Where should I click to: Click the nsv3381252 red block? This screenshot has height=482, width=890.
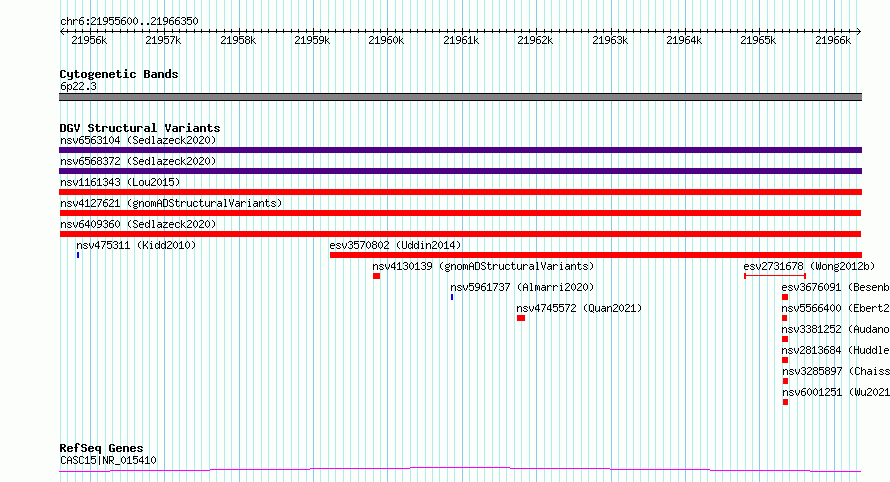point(785,339)
